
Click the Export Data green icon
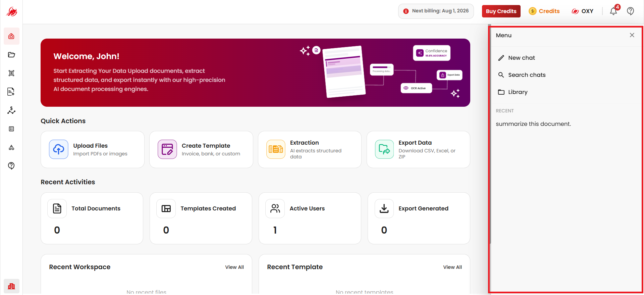(x=384, y=149)
